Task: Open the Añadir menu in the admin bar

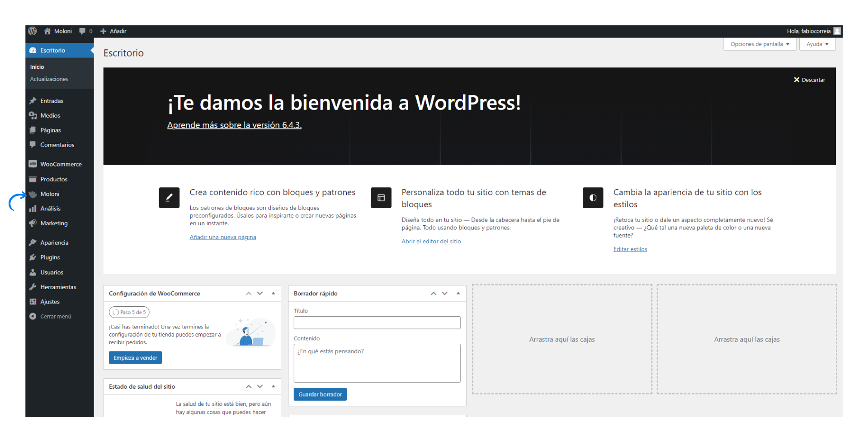Action: coord(113,31)
